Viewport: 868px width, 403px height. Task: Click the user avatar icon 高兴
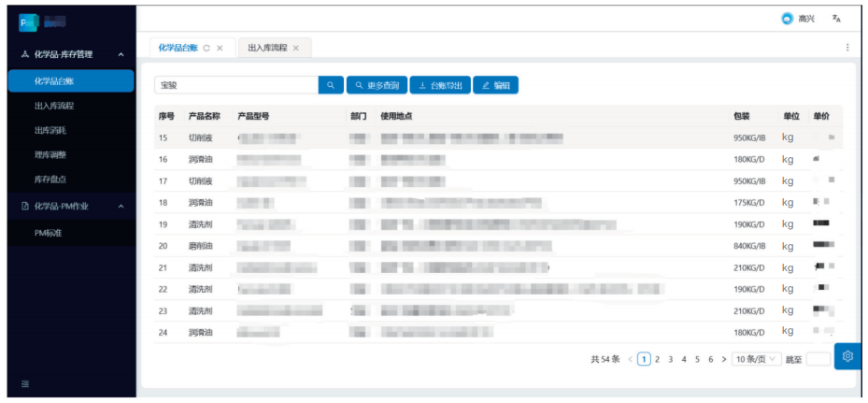[787, 19]
